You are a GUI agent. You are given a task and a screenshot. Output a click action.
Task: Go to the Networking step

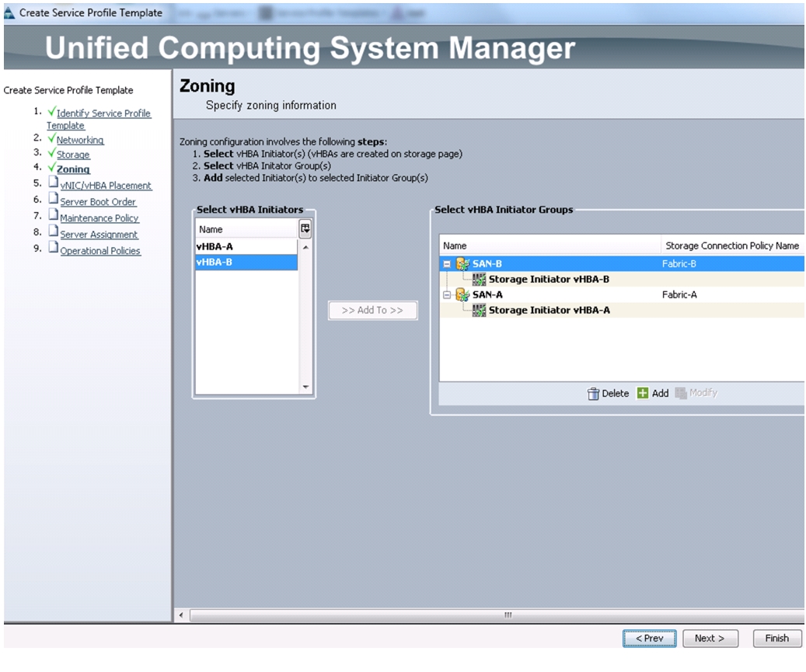(80, 141)
